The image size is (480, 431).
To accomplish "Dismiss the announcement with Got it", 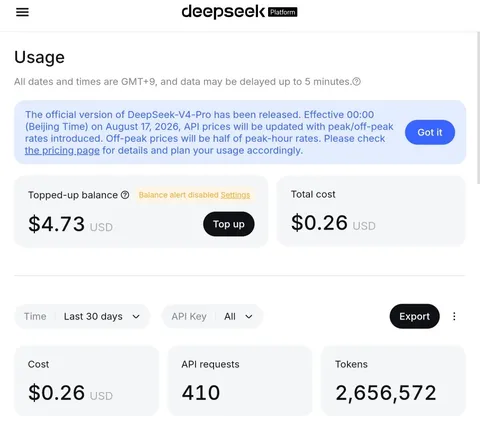I will coord(430,132).
